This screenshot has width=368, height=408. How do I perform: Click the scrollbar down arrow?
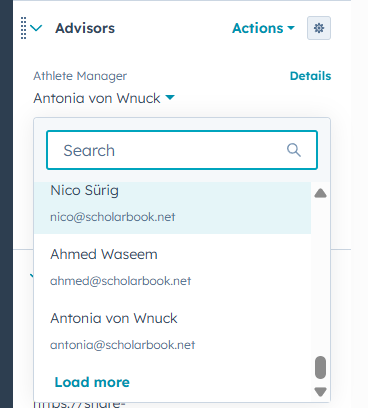coord(320,392)
